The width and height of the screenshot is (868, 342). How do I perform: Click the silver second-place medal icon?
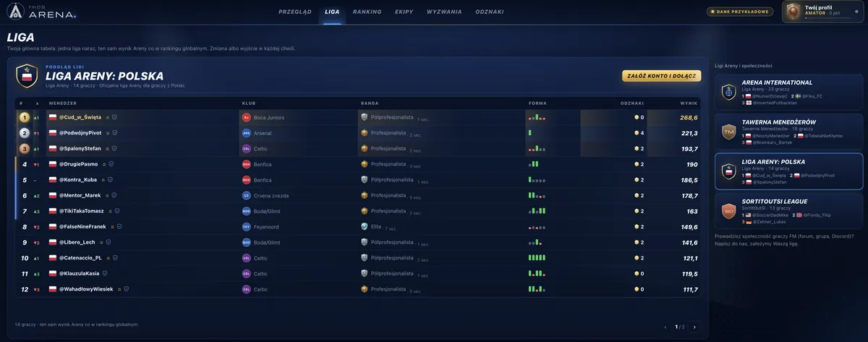[24, 133]
